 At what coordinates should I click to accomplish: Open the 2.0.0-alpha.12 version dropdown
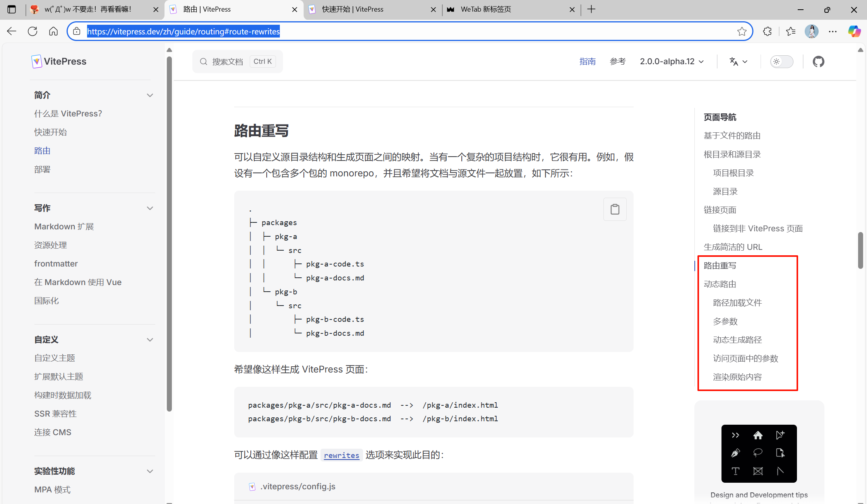point(672,61)
